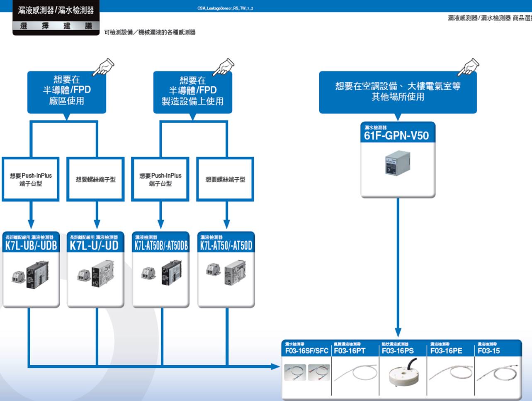Open the F03-16PT sensor label

tap(350, 351)
